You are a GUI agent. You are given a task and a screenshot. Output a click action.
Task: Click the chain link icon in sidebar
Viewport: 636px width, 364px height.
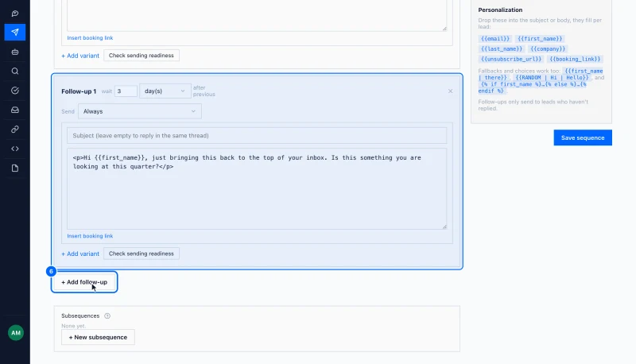click(15, 130)
